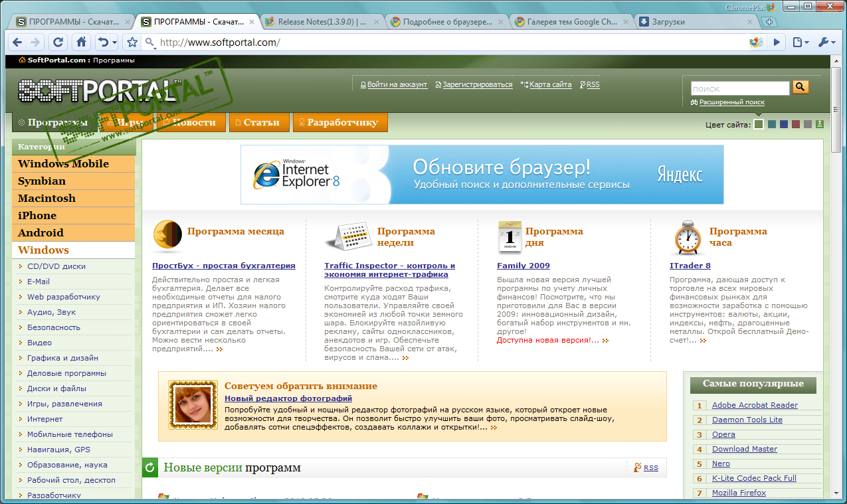Viewport: 847px width, 504px height.
Task: Click the orange magnifier search button
Action: tap(800, 87)
